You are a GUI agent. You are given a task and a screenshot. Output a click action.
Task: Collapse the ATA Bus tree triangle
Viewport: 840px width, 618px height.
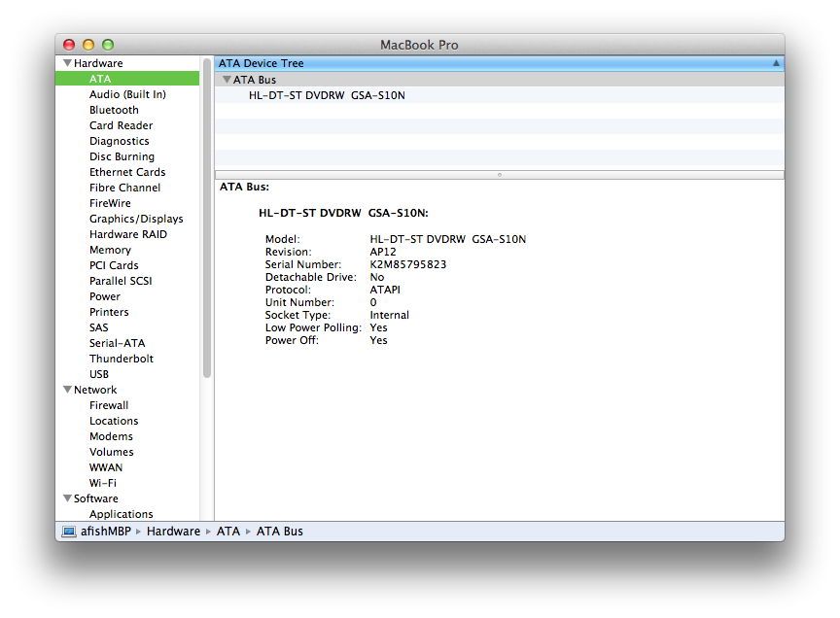tap(227, 80)
